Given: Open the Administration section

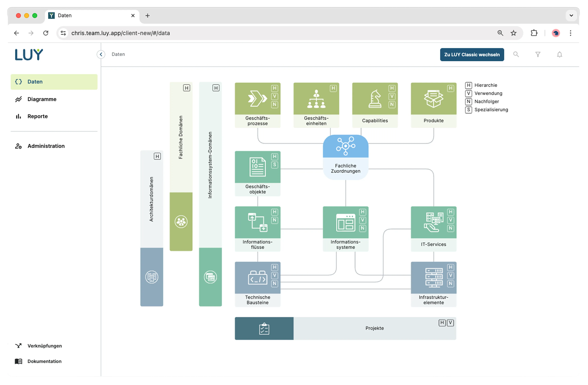Looking at the screenshot, I should [46, 146].
